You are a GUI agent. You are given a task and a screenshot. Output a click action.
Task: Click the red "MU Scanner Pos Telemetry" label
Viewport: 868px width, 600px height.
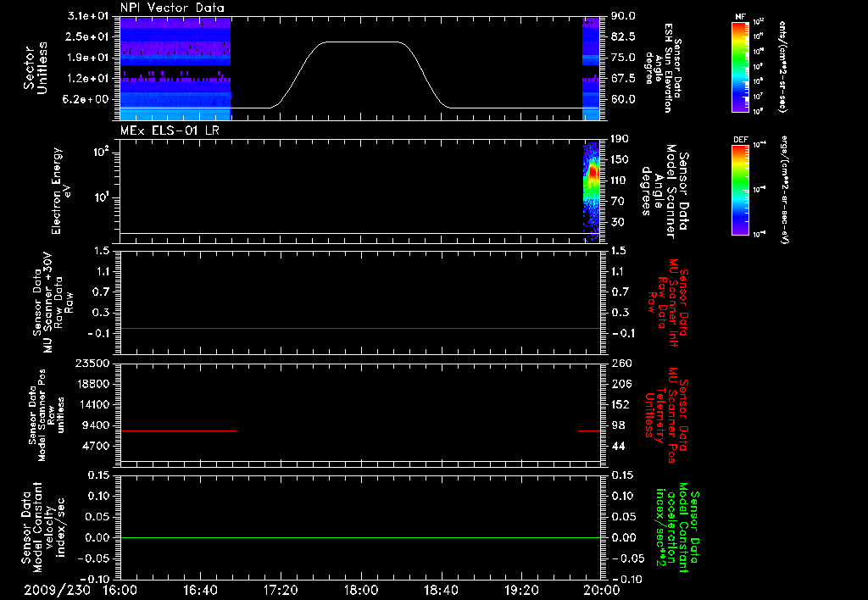tap(666, 415)
